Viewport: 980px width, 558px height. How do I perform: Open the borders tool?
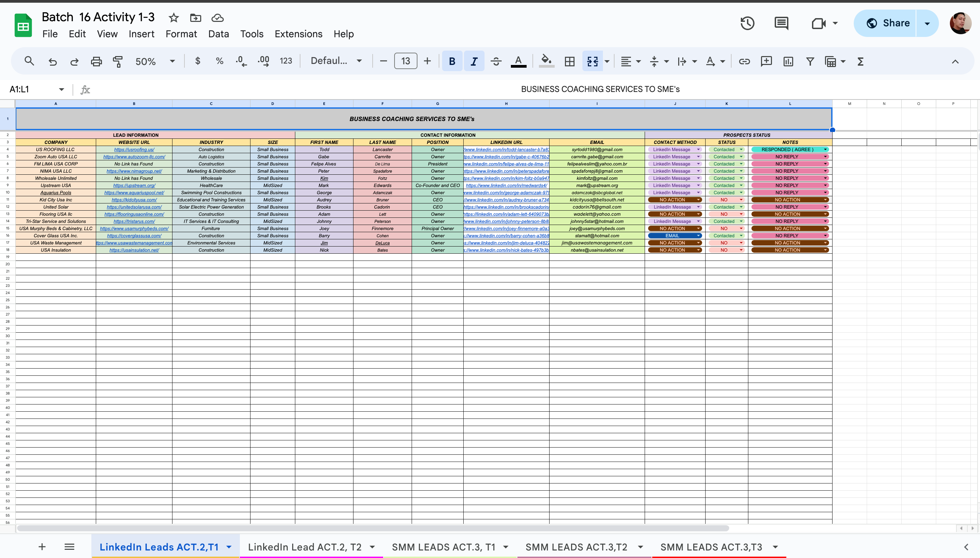(x=570, y=61)
